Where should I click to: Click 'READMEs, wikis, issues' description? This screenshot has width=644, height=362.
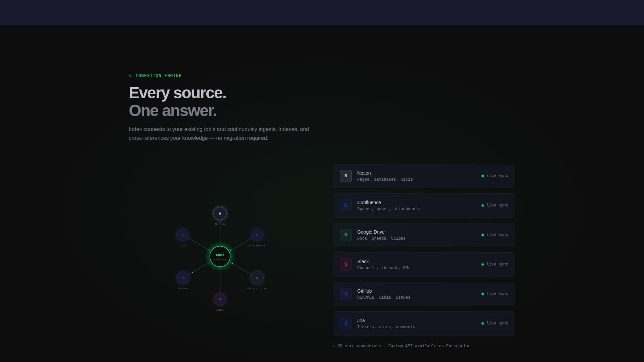tap(384, 298)
